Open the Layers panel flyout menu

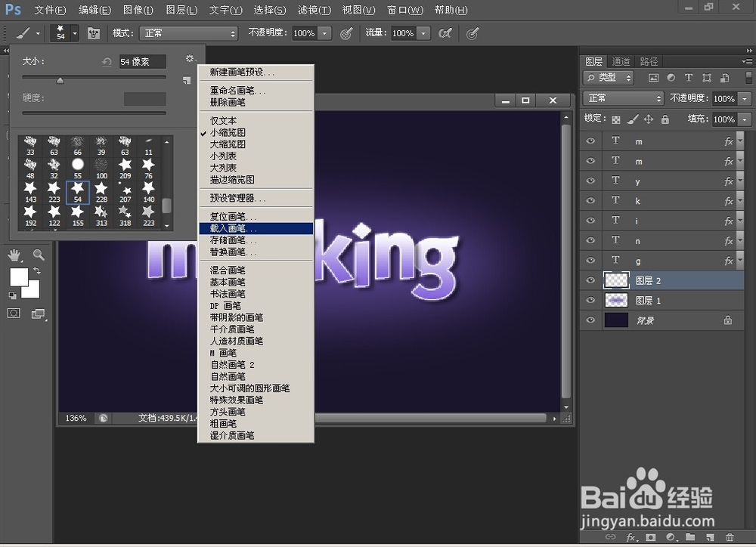click(x=748, y=61)
